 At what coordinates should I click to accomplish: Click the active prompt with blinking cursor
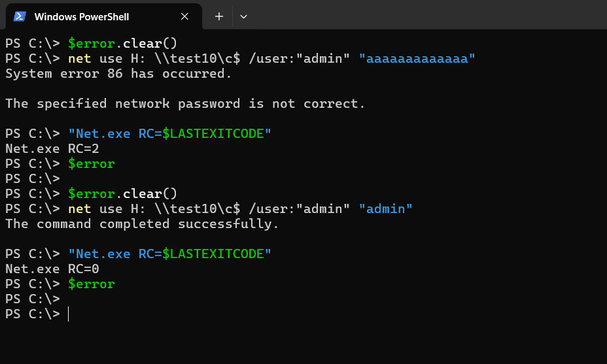coord(37,314)
